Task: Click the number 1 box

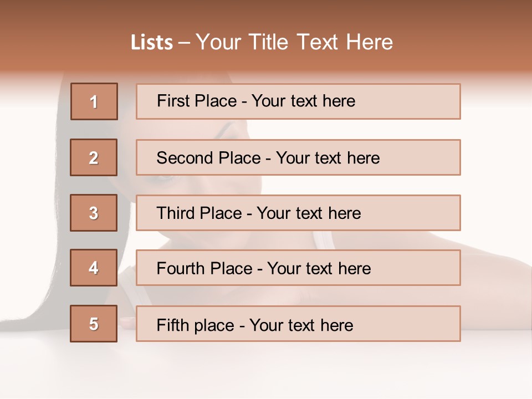Action: pyautogui.click(x=94, y=101)
